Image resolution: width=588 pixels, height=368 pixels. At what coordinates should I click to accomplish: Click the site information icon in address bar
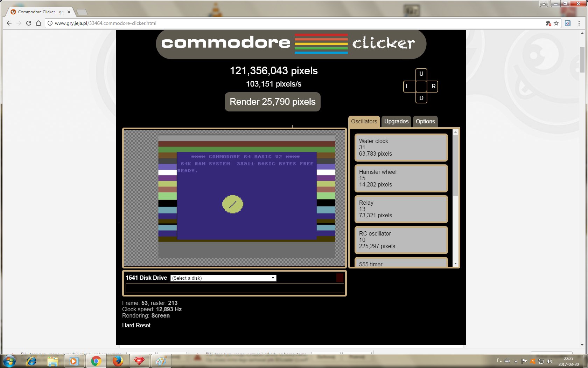coord(50,23)
